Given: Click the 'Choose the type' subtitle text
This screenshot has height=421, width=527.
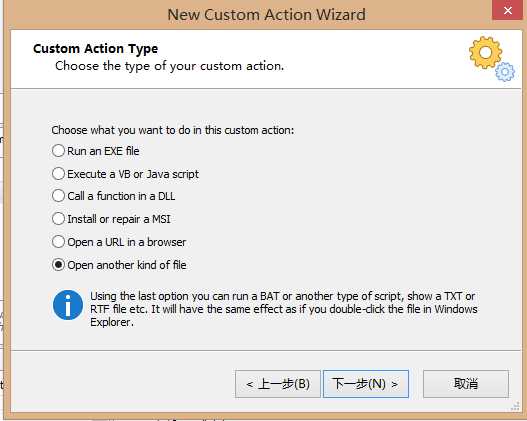Looking at the screenshot, I should pos(169,66).
